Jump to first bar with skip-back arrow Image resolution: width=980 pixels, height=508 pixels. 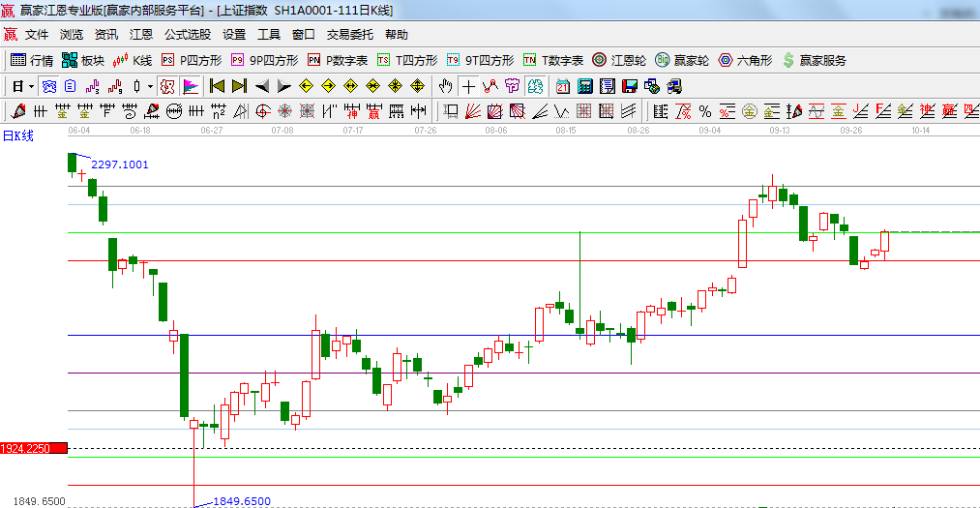(x=217, y=86)
